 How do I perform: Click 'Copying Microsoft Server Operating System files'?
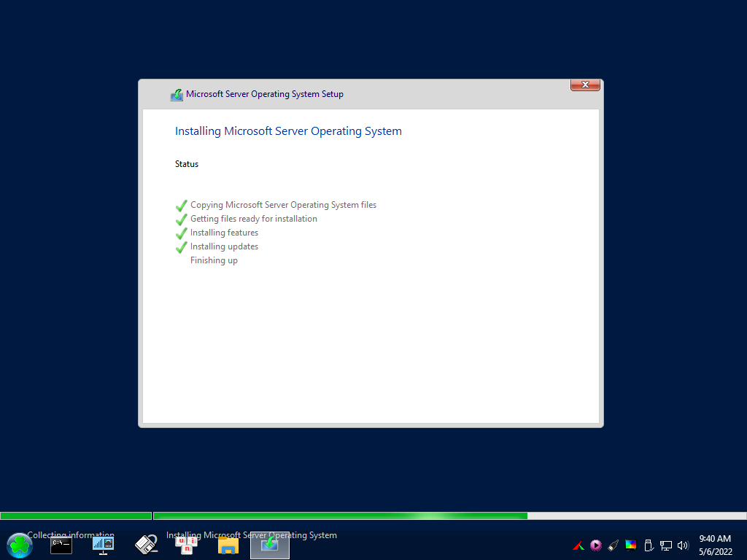point(284,205)
